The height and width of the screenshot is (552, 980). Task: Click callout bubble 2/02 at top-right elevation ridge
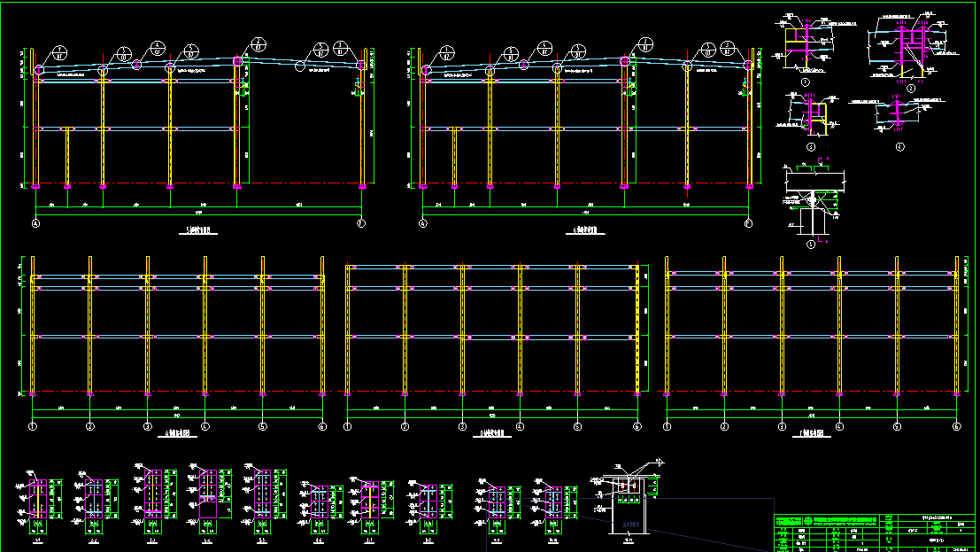pos(645,44)
